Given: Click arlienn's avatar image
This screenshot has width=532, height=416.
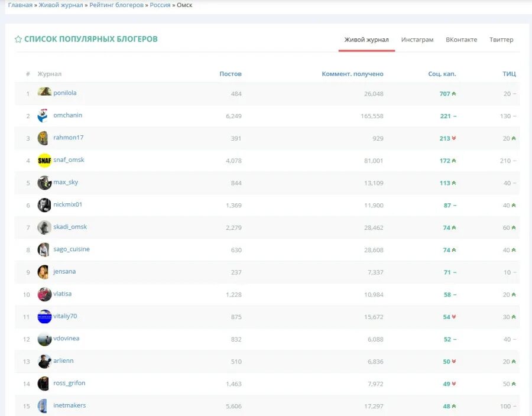Looking at the screenshot, I should [x=44, y=362].
